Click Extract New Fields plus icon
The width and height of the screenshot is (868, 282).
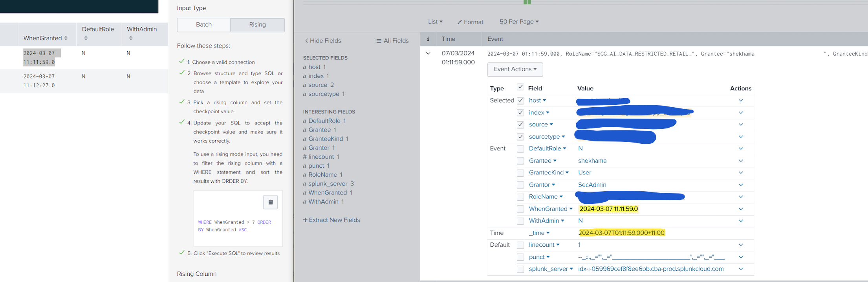pyautogui.click(x=305, y=220)
